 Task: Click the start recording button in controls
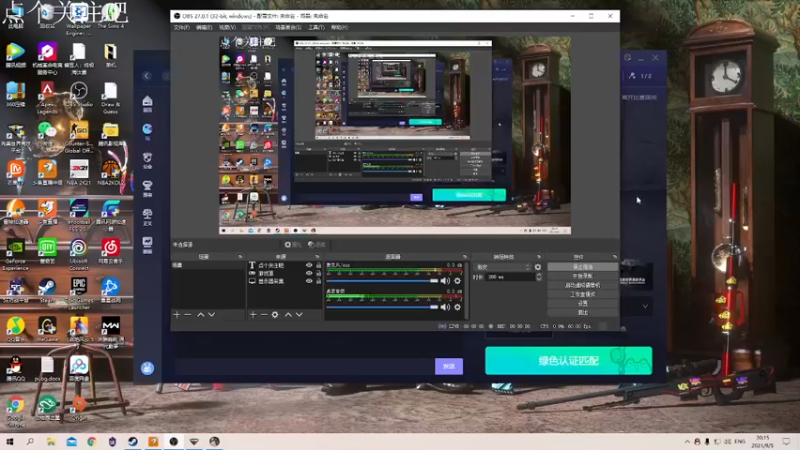[x=583, y=276]
